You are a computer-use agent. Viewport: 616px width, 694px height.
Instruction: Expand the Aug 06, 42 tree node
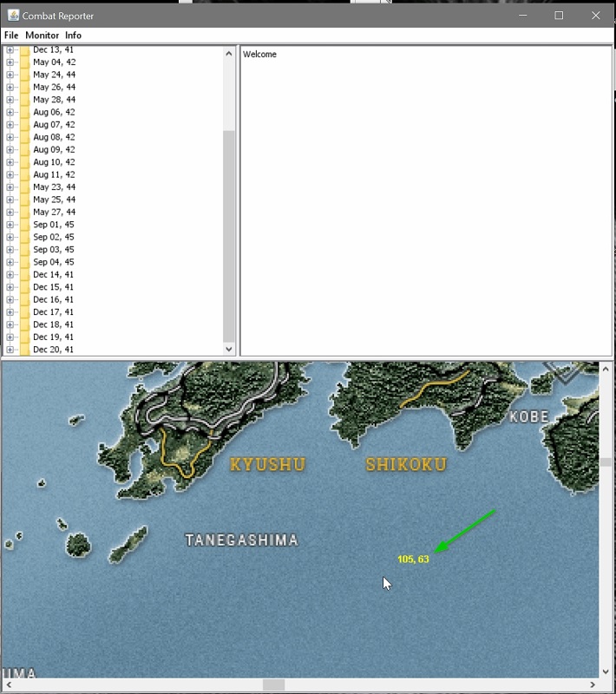tap(10, 113)
